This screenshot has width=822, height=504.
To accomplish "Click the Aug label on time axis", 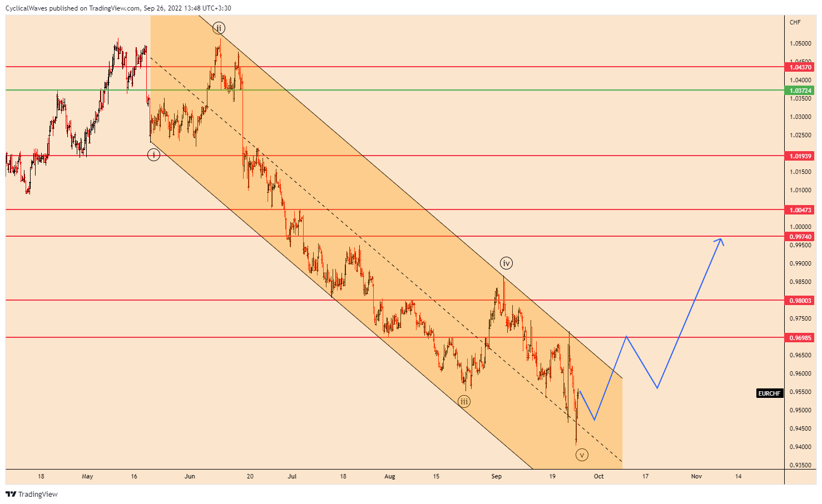I will (x=390, y=476).
